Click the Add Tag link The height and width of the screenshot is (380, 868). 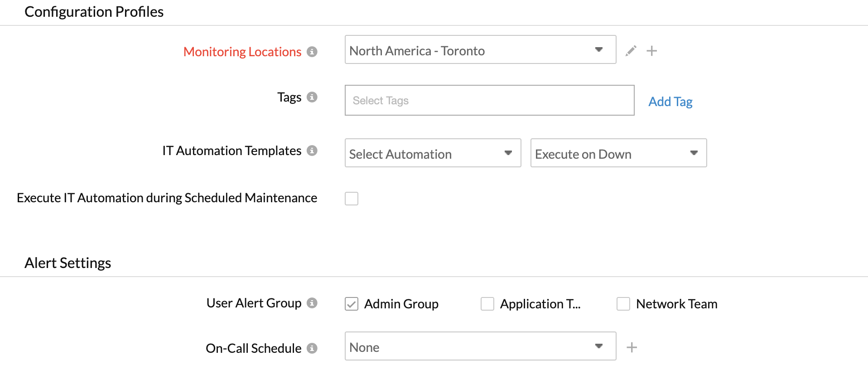(x=670, y=102)
